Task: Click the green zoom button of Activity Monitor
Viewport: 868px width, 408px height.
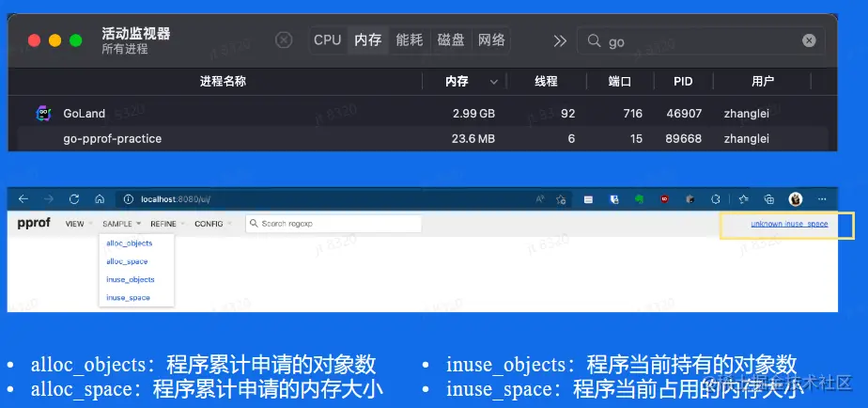Action: (76, 40)
